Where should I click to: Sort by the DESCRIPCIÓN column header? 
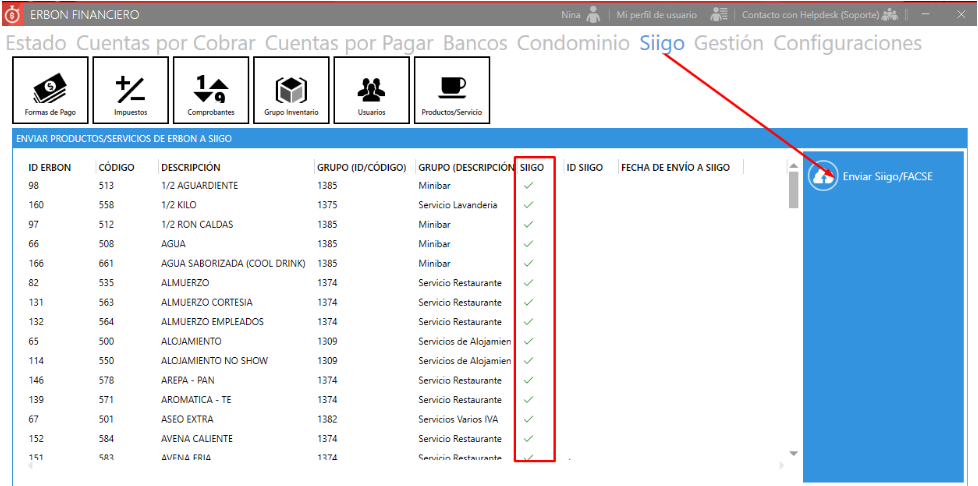click(x=191, y=168)
